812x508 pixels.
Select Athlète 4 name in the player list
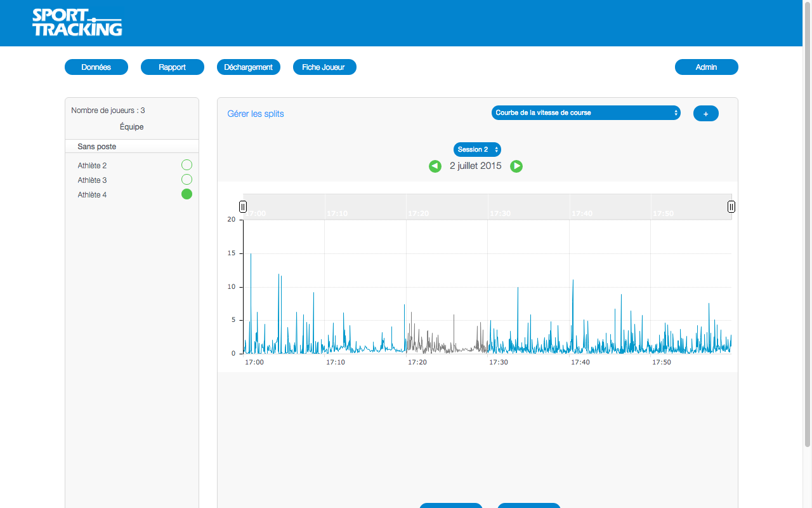point(93,195)
